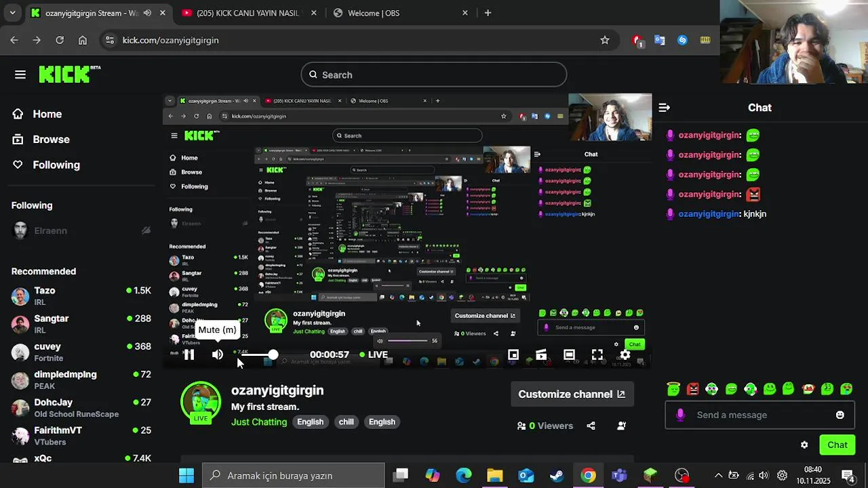Open Windows Start menu

(x=186, y=476)
